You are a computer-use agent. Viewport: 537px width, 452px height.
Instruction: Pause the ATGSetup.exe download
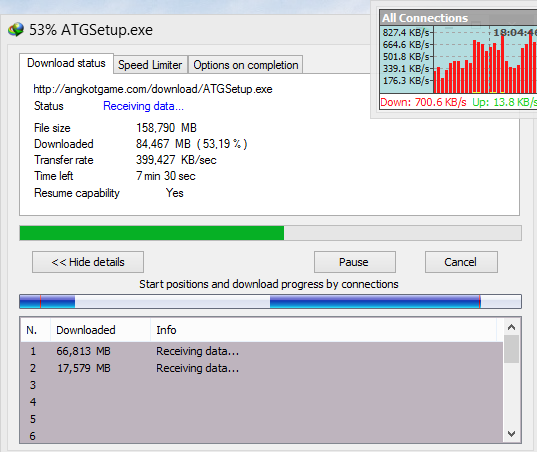354,262
